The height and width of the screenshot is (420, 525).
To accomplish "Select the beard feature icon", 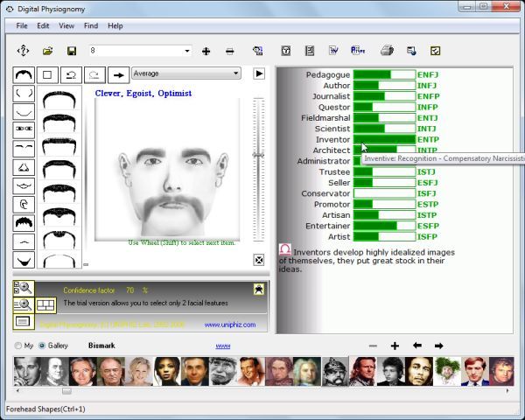I will (24, 260).
